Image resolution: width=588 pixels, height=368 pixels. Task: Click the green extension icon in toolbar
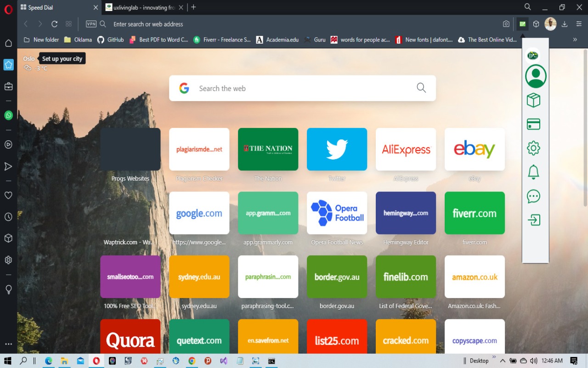point(522,24)
